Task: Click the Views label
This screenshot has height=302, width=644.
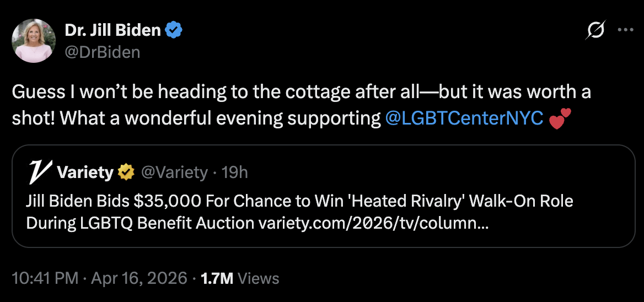Action: [x=259, y=278]
